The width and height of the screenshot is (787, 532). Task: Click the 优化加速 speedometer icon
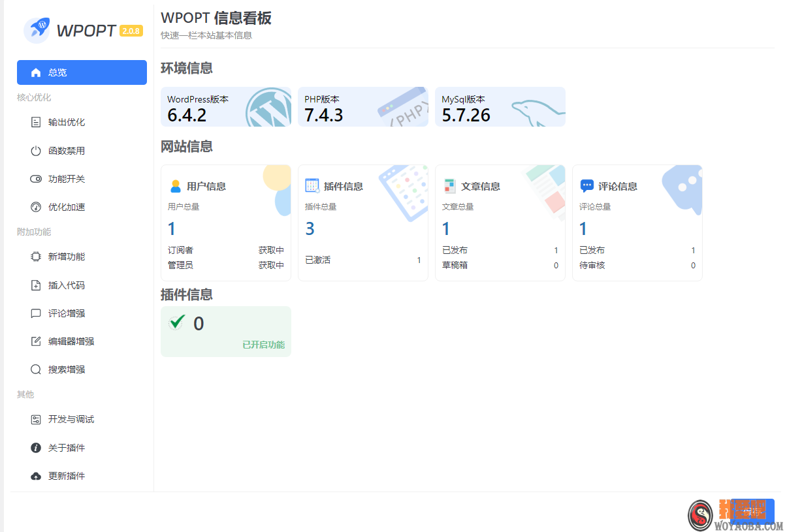coord(36,206)
